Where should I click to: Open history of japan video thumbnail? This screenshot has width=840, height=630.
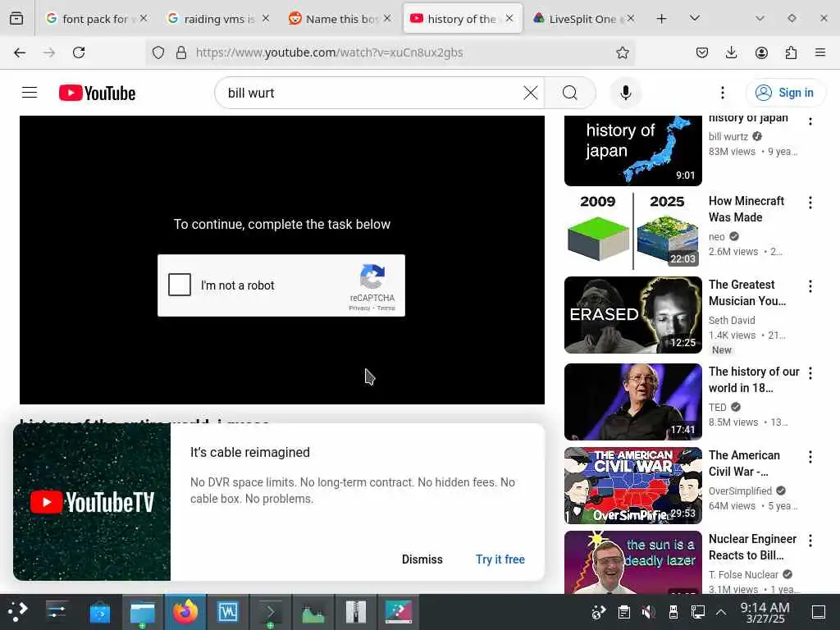click(632, 151)
